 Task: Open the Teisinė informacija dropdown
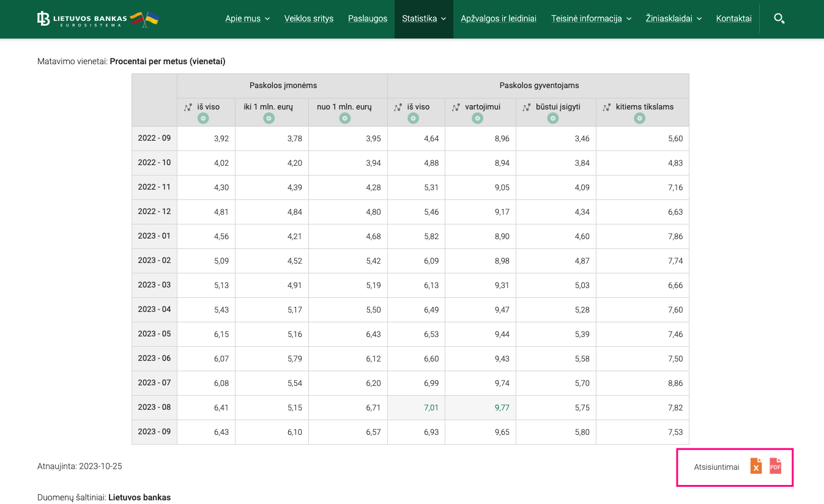point(590,18)
